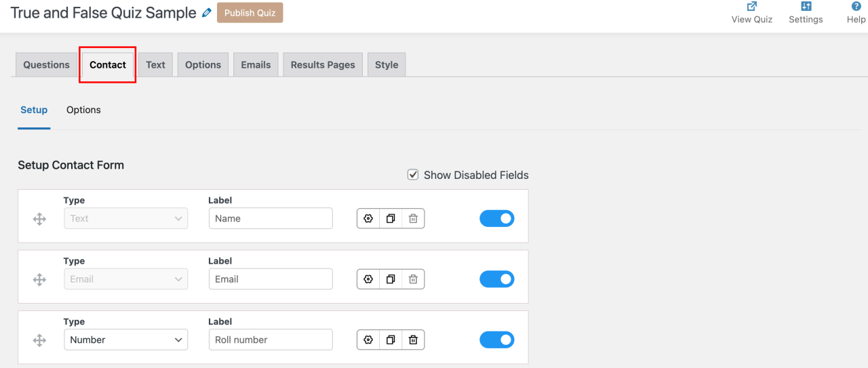The height and width of the screenshot is (368, 868).
Task: Disable the Email field toggle switch
Action: 497,279
